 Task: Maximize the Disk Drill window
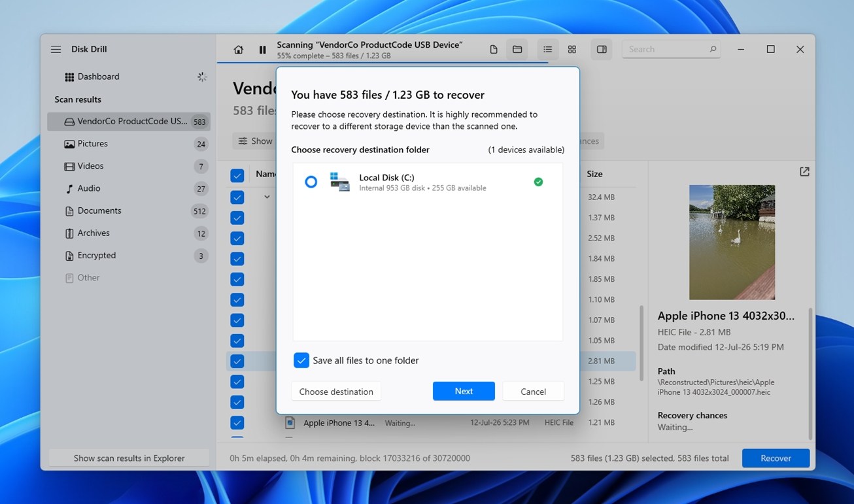[771, 50]
